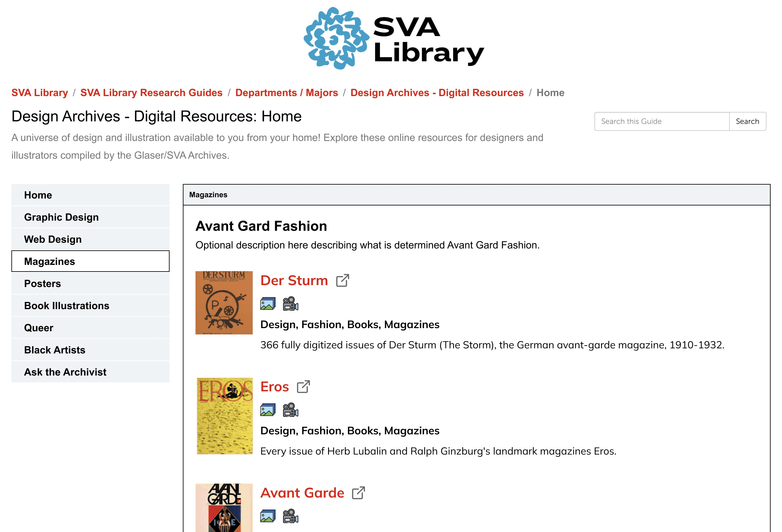
Task: Click the external link icon beside Eros
Action: pyautogui.click(x=303, y=387)
